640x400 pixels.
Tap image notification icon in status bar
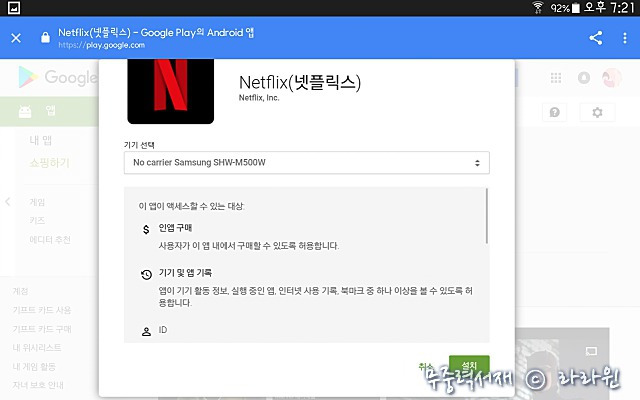14,8
